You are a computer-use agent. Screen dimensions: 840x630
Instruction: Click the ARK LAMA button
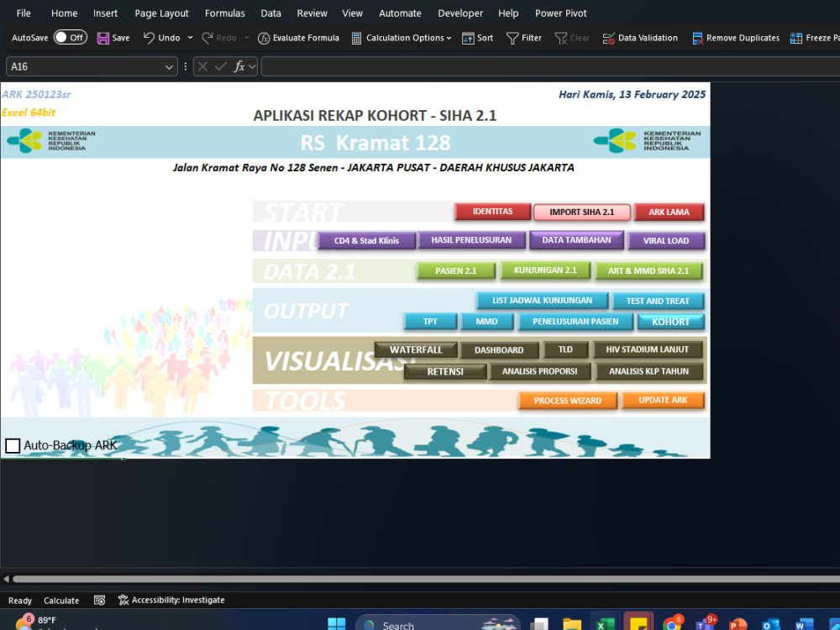(669, 213)
